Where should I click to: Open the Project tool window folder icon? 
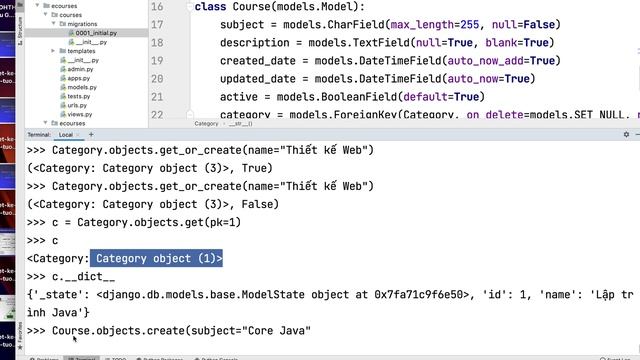(20, 5)
